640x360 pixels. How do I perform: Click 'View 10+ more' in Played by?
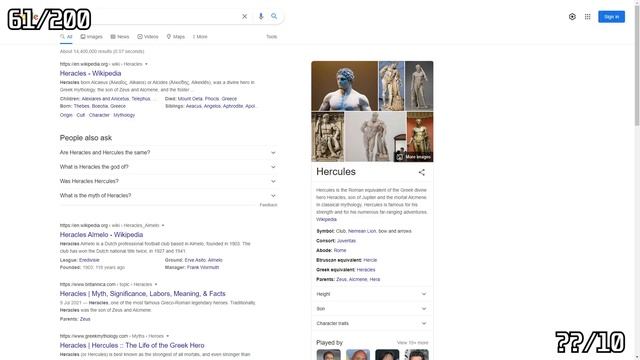pyautogui.click(x=412, y=343)
